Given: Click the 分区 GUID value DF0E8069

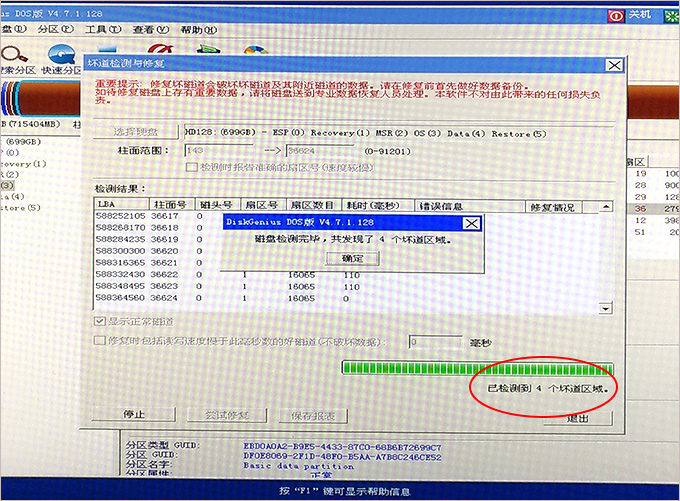Looking at the screenshot, I should click(342, 457).
